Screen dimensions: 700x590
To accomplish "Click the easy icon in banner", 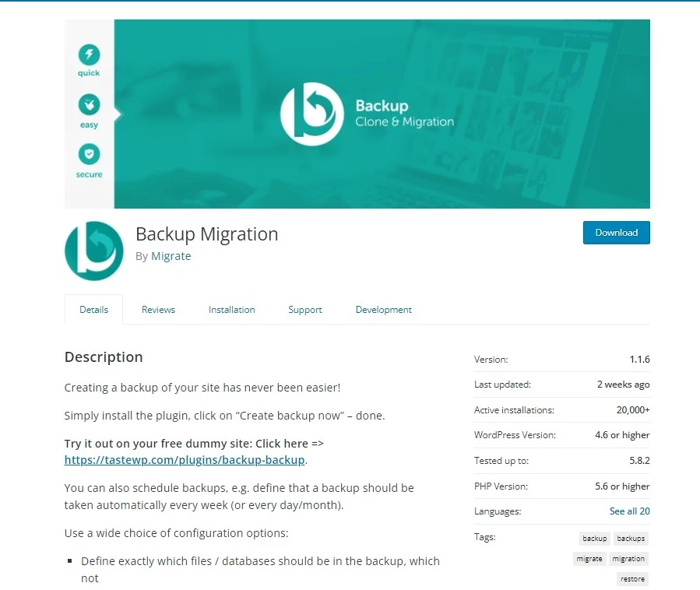I will pyautogui.click(x=89, y=104).
